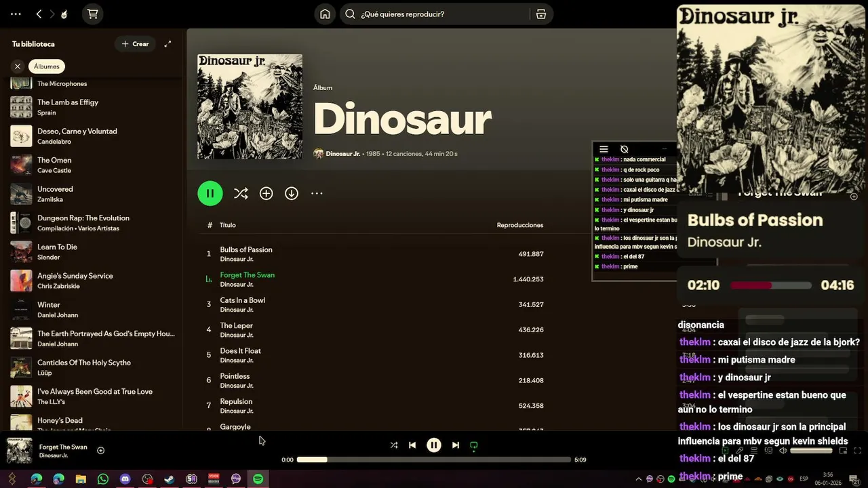Add current song with plus in player bar
Image resolution: width=868 pixels, height=488 pixels.
100,451
